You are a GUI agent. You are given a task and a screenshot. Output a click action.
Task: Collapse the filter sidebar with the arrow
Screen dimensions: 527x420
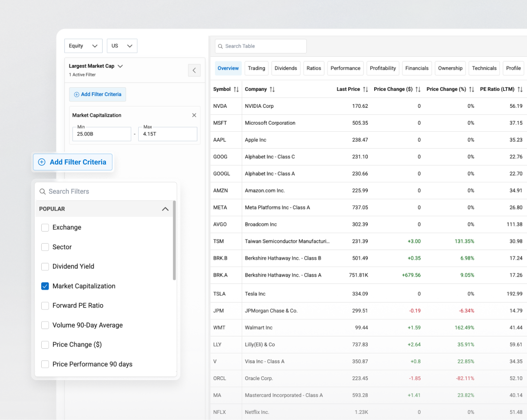point(194,70)
